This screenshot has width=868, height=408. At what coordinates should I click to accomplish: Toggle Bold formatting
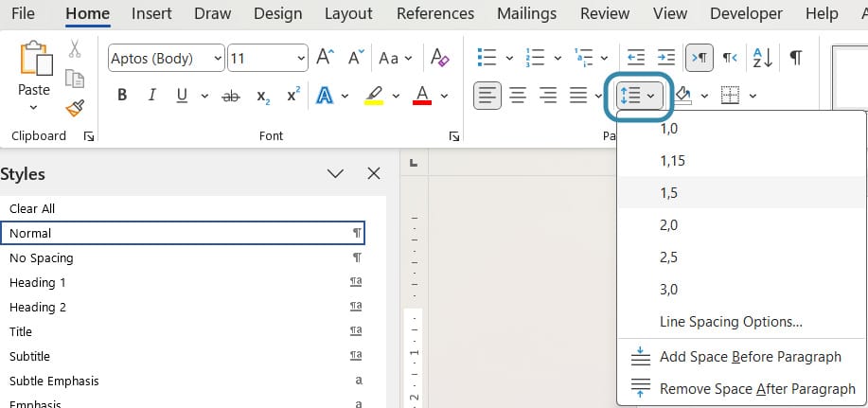tap(122, 96)
